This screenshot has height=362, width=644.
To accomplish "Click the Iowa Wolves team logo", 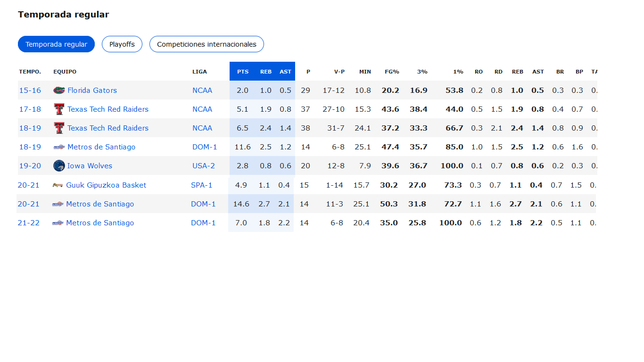I will [x=59, y=166].
